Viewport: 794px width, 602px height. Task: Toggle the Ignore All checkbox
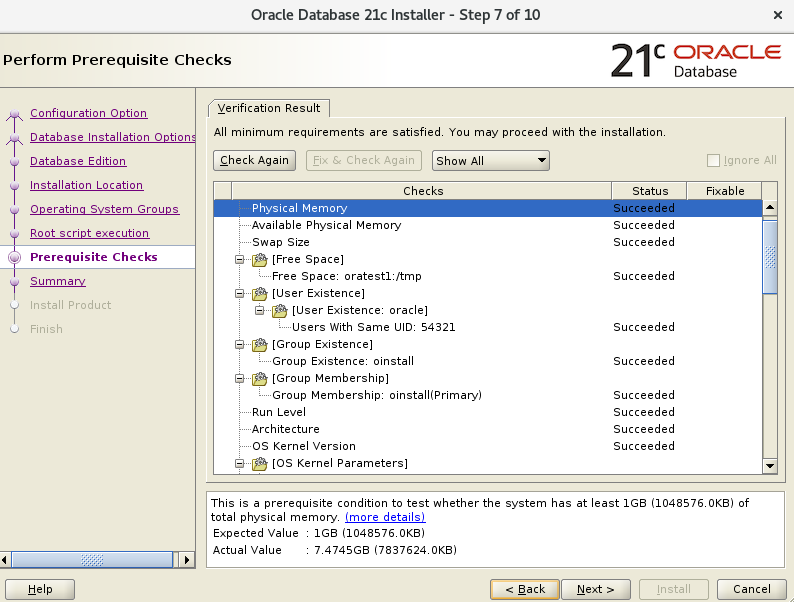713,160
